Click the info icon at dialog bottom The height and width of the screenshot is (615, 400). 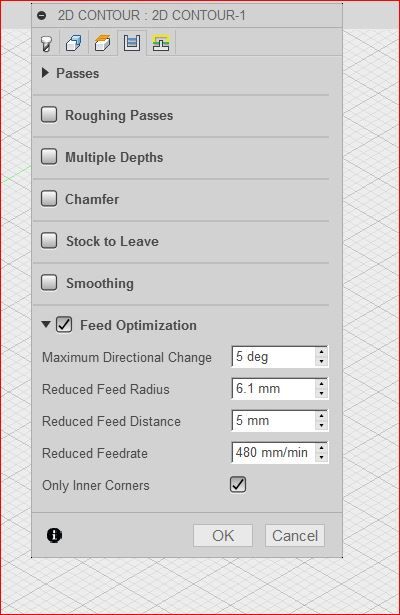tap(54, 535)
